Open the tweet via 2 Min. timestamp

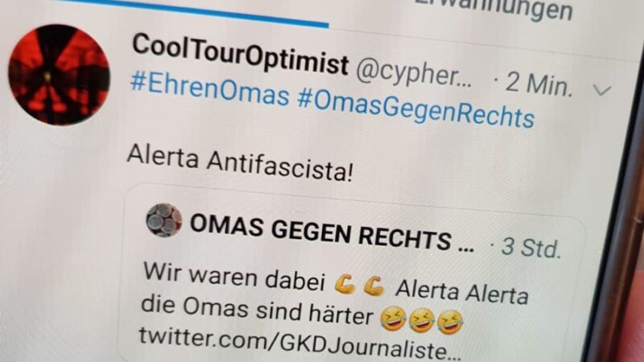[x=533, y=84]
